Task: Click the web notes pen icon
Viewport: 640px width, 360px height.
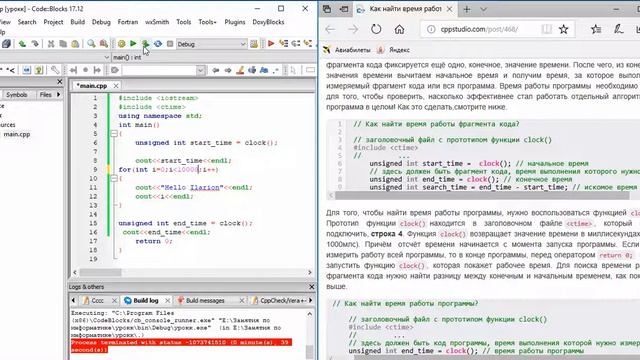Action: pyautogui.click(x=618, y=29)
